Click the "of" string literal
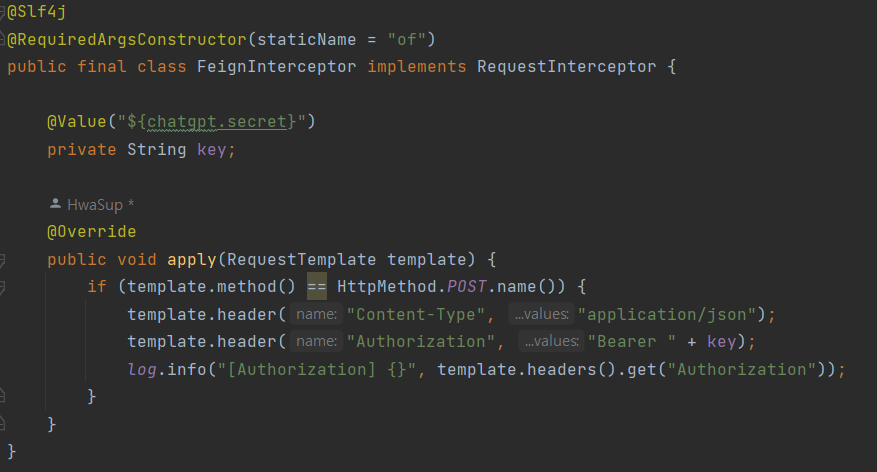 [406, 40]
